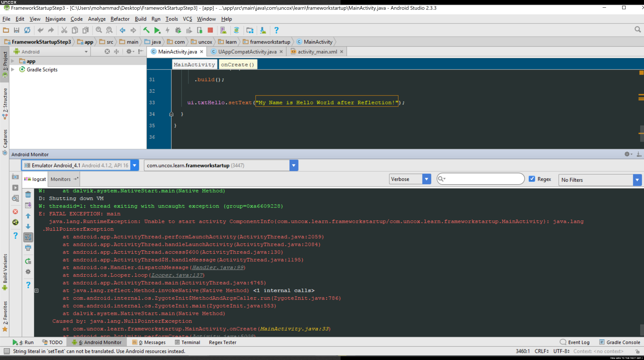Click the Screen Capture camera icon

15,177
